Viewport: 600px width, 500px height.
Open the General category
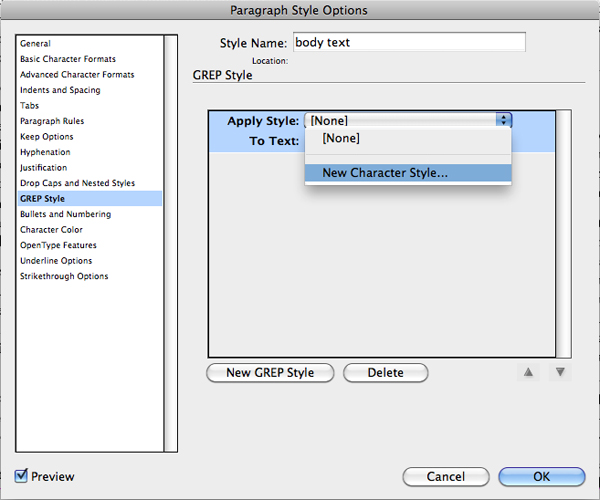point(35,44)
